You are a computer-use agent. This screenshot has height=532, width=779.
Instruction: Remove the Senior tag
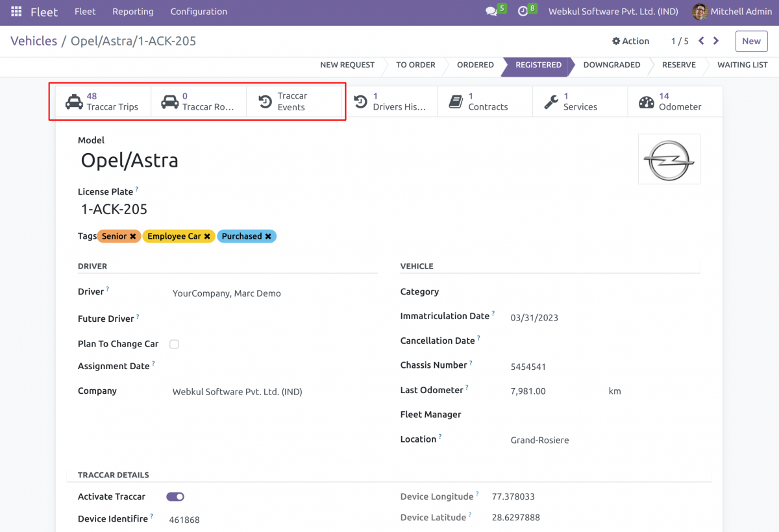(133, 237)
